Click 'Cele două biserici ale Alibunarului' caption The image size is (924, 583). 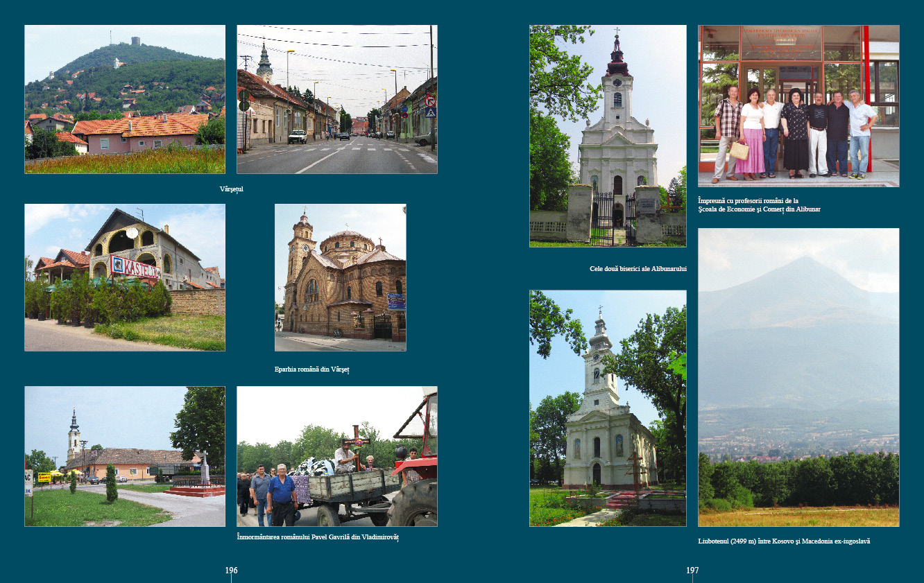pyautogui.click(x=638, y=268)
